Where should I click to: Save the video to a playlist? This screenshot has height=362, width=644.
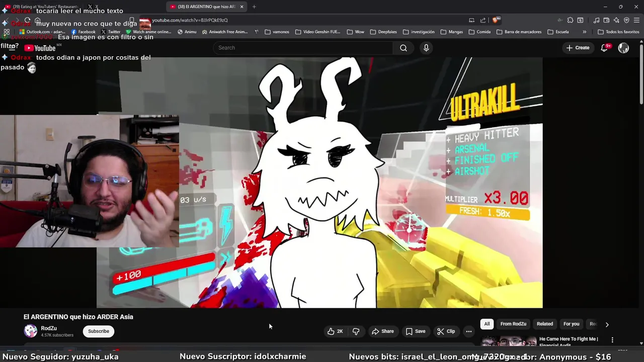(416, 331)
